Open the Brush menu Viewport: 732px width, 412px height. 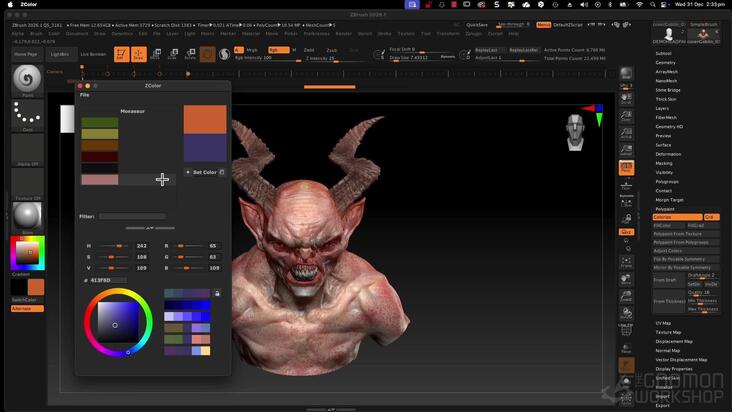click(x=36, y=34)
